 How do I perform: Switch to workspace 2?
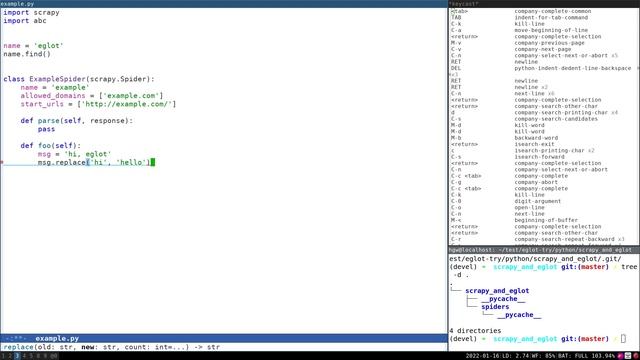[10, 356]
